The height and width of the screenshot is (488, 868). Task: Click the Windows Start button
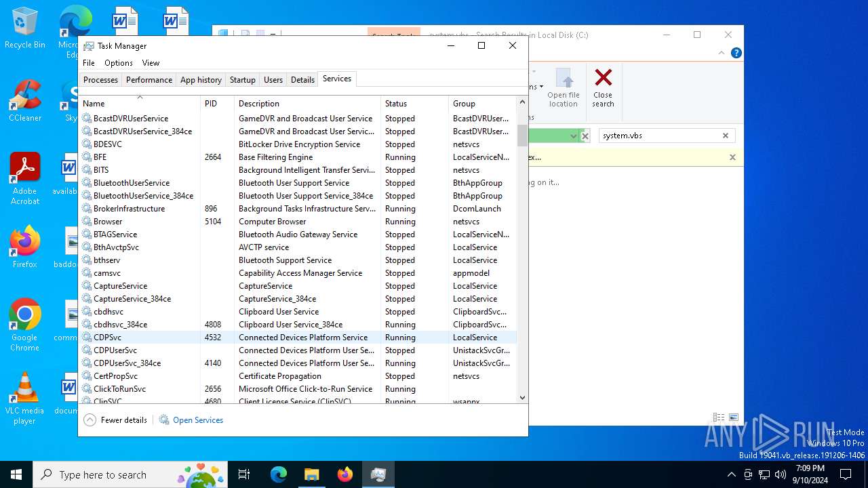coord(16,474)
